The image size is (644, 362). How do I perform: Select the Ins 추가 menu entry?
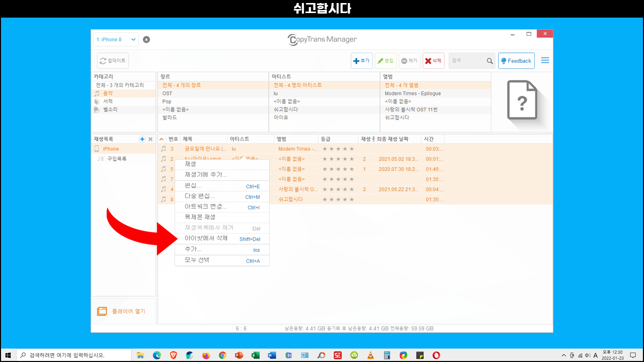click(222, 250)
